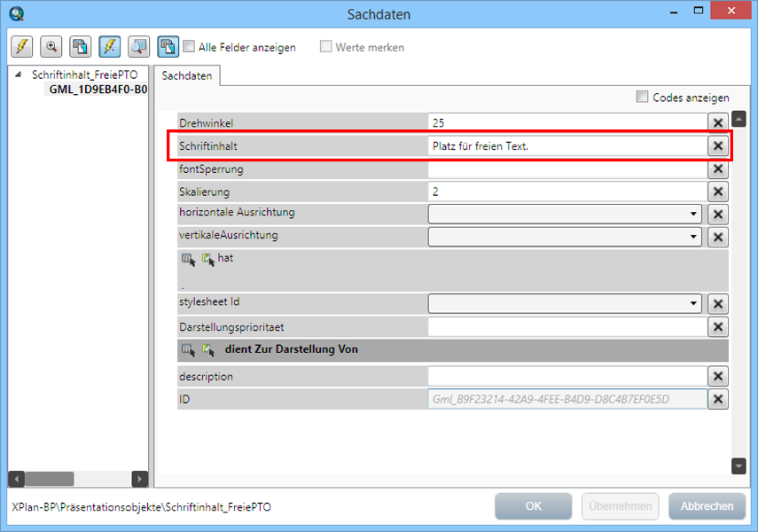Click the highlighted lightning bolt with plus icon
Viewport: 758px width, 532px height.
tap(110, 46)
